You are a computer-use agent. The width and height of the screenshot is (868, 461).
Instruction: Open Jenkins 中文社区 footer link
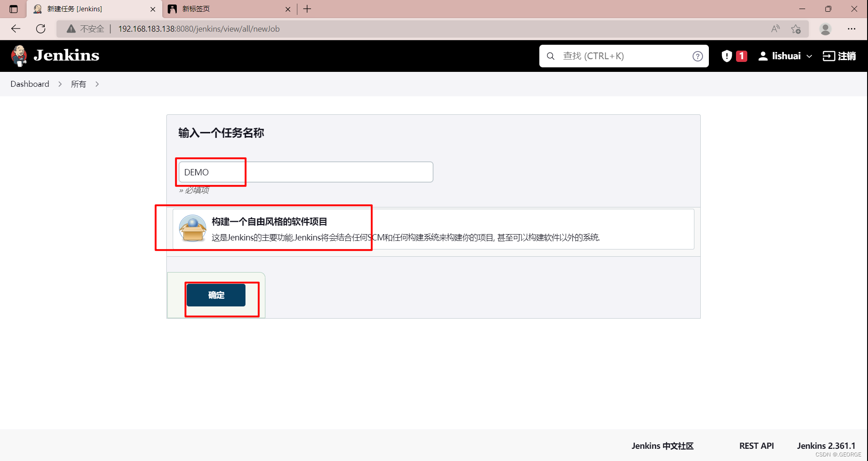click(662, 446)
